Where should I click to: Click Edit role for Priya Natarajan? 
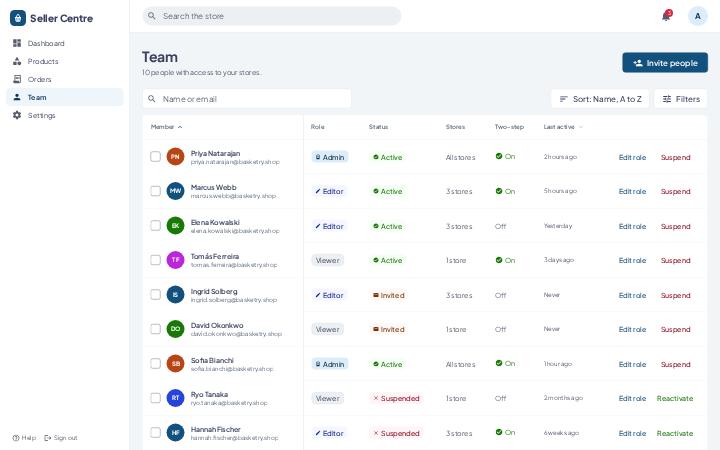tap(632, 157)
